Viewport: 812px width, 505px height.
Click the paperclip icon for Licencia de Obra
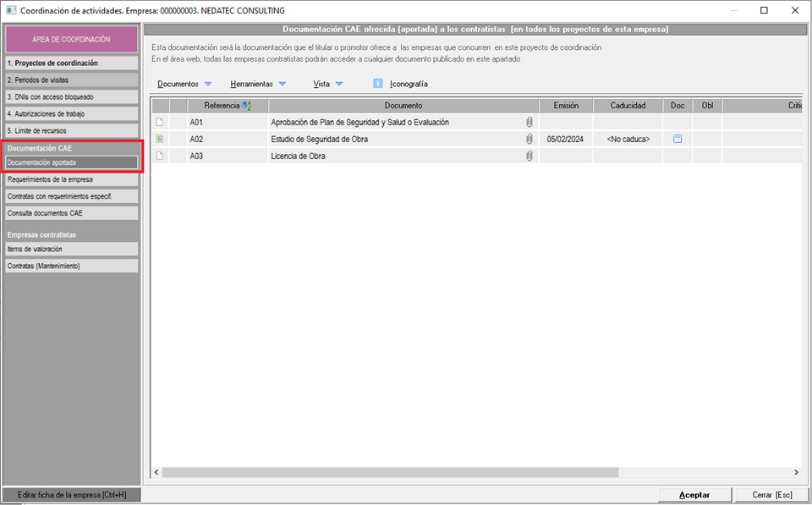coord(529,156)
